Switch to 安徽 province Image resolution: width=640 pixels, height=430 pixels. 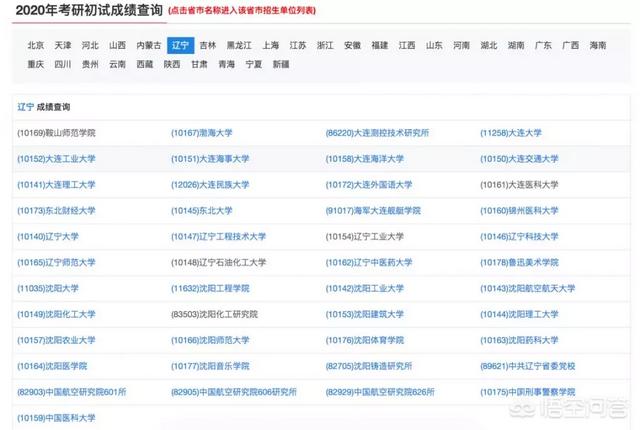point(353,45)
